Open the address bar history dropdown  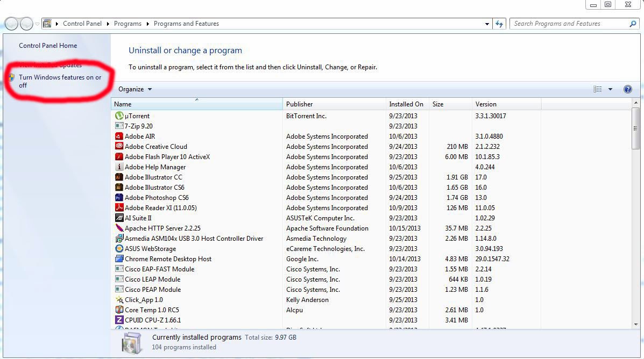point(487,24)
